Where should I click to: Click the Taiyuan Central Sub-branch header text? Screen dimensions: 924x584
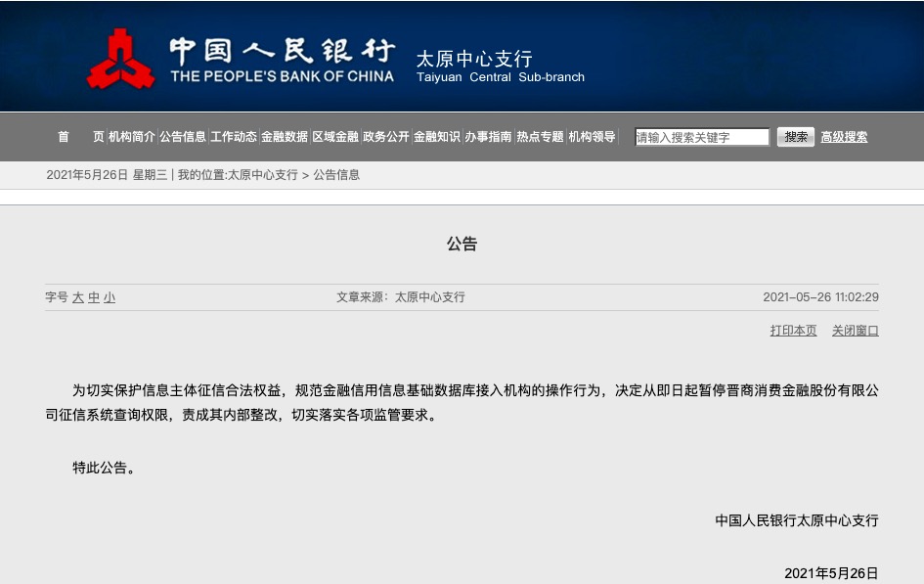click(501, 77)
